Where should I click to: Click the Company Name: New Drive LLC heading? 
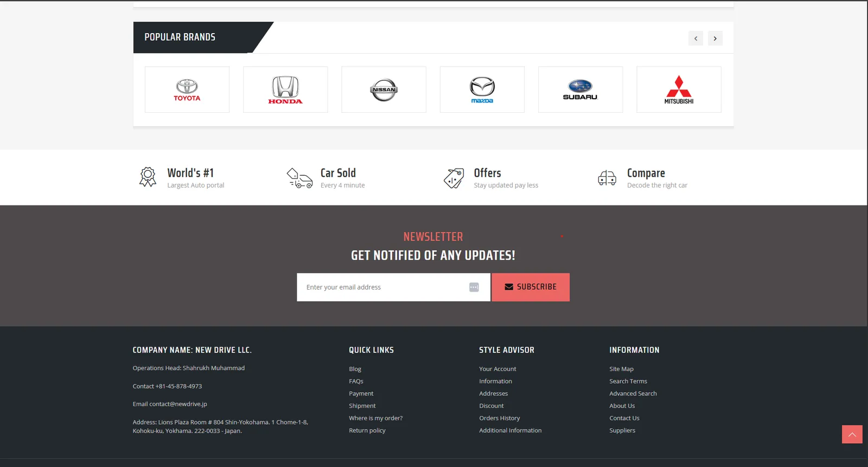[x=192, y=350]
